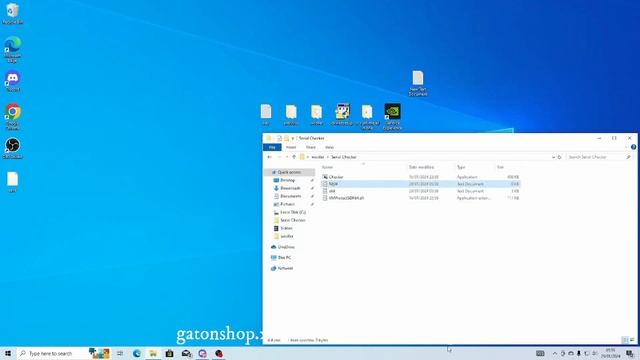Image resolution: width=640 pixels, height=360 pixels.
Task: Launch Google Chrome from the desktop
Action: (13, 116)
